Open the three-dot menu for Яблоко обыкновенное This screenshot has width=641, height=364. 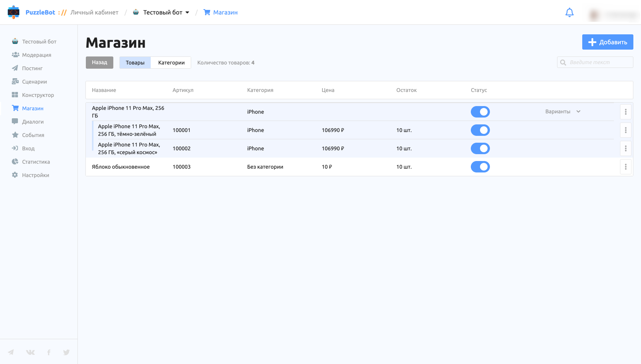click(626, 167)
